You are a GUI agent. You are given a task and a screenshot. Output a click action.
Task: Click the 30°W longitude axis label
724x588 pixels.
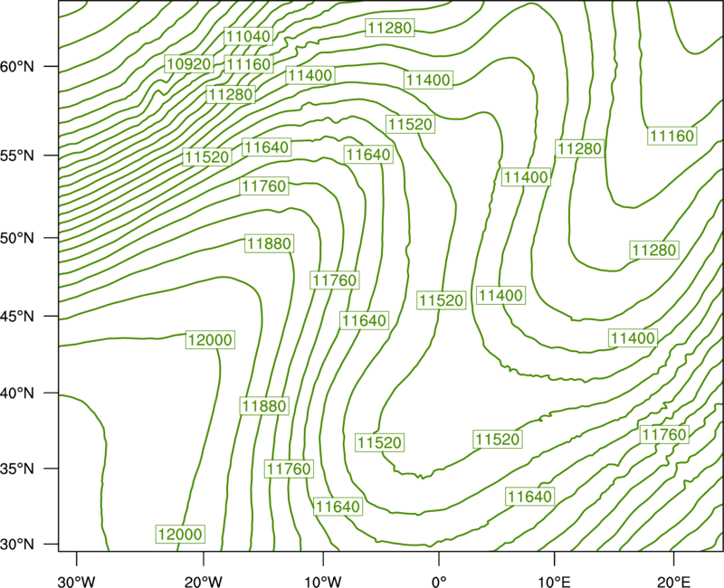pyautogui.click(x=77, y=582)
